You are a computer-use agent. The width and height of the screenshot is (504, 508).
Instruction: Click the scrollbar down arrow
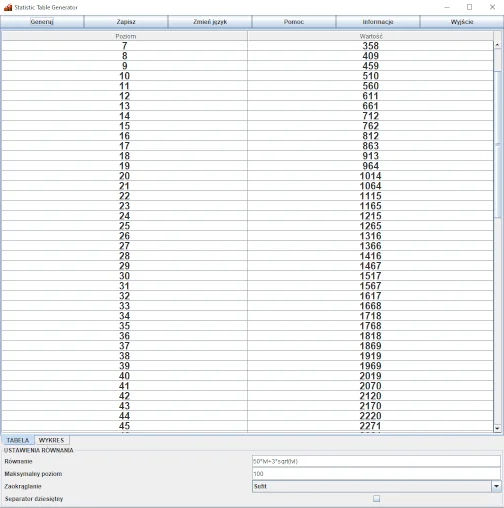point(497,428)
